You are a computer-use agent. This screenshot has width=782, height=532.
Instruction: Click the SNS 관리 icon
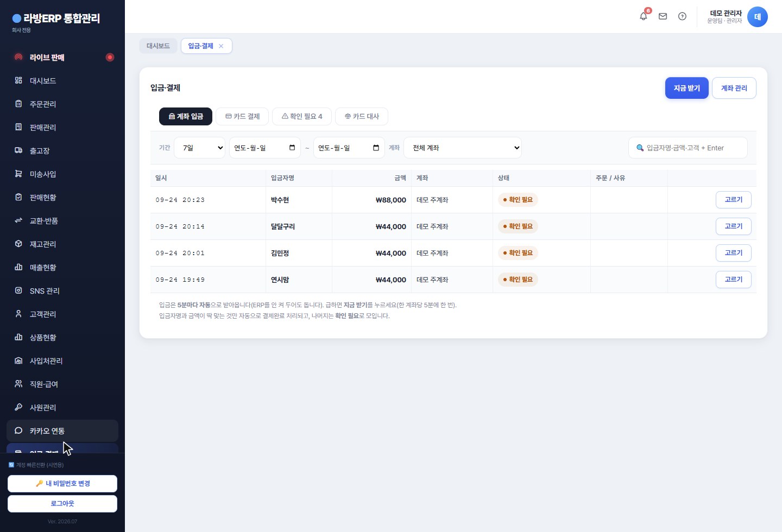point(18,290)
